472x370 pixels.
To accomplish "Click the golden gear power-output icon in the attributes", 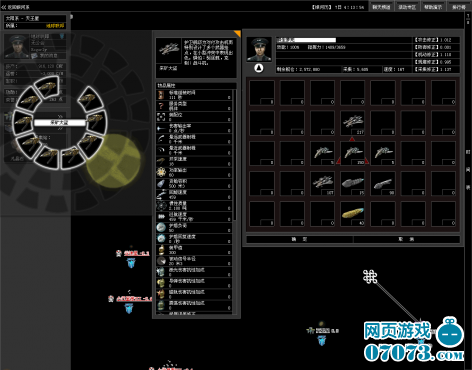I will pyautogui.click(x=161, y=172).
